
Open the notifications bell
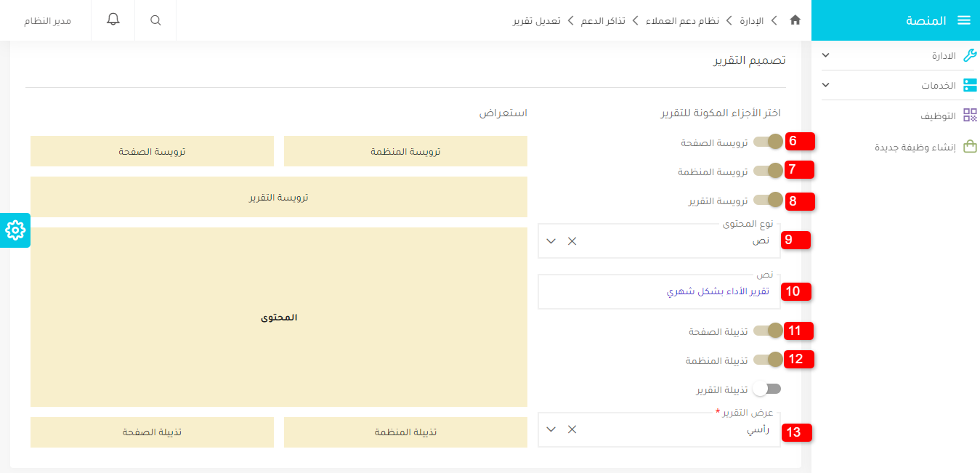[x=113, y=20]
